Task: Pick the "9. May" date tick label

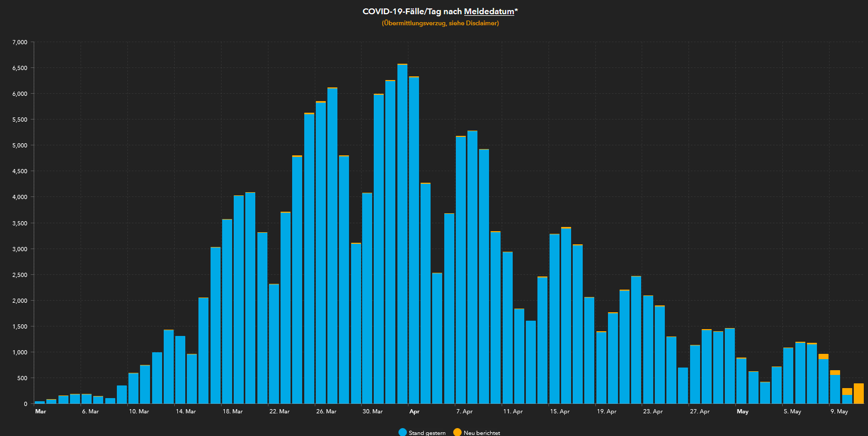Action: pyautogui.click(x=839, y=411)
